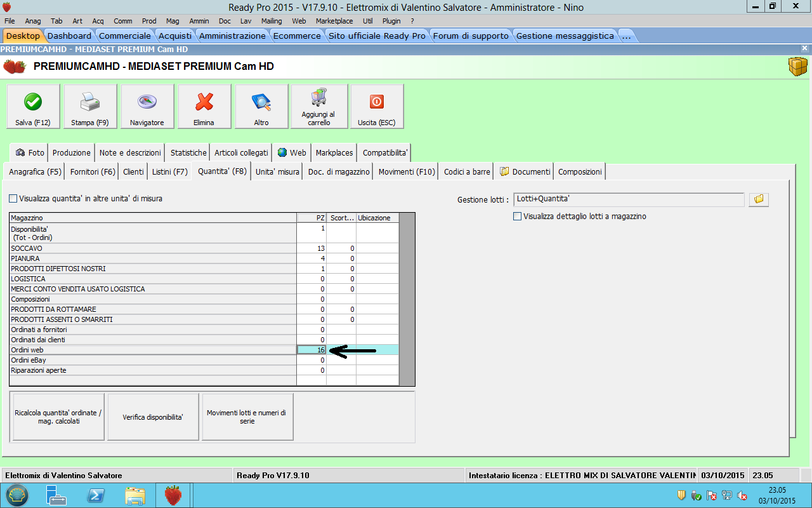Open the Web tab with globe
This screenshot has height=508, width=812.
coord(292,153)
